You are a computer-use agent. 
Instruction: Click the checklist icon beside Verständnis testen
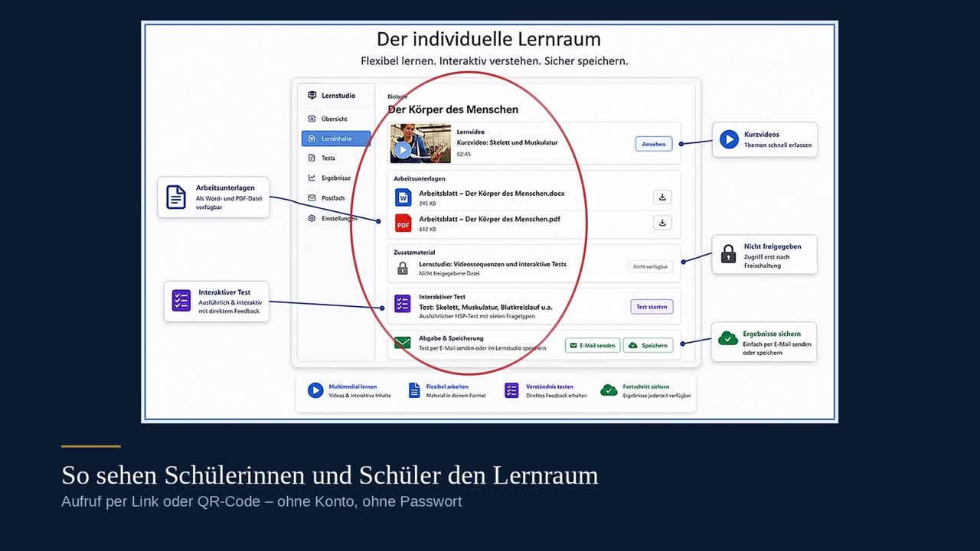click(x=511, y=390)
